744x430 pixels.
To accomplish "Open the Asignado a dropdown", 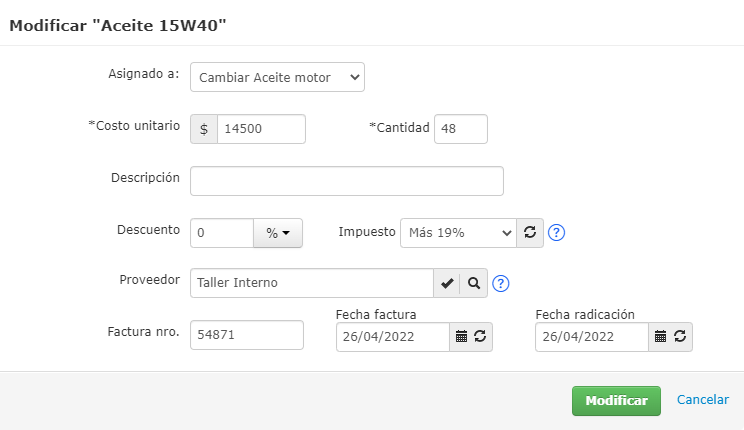I will pyautogui.click(x=278, y=77).
